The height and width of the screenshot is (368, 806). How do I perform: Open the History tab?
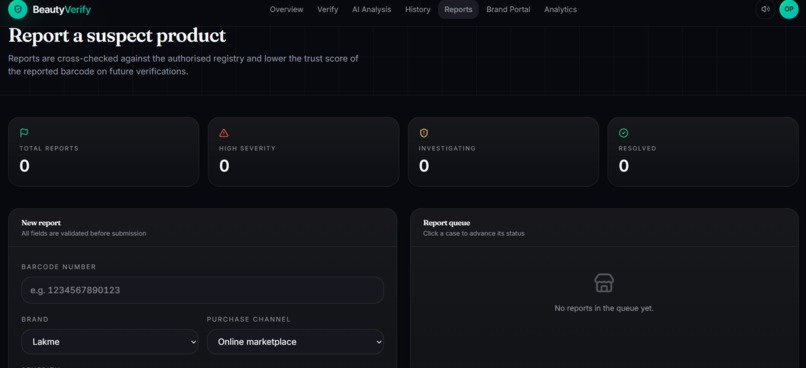(417, 9)
